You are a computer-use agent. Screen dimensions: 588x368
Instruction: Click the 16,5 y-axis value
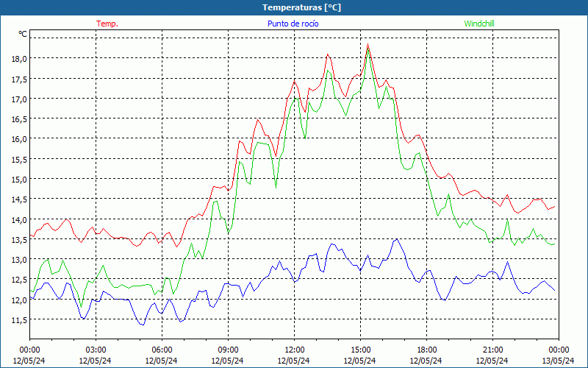tap(20, 119)
